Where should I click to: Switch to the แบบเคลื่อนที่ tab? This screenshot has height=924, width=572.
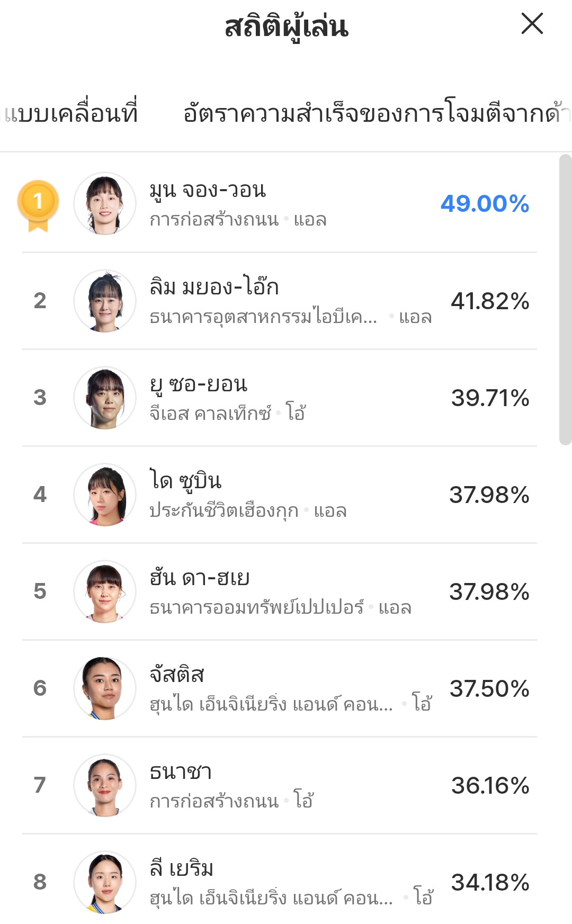tap(71, 113)
